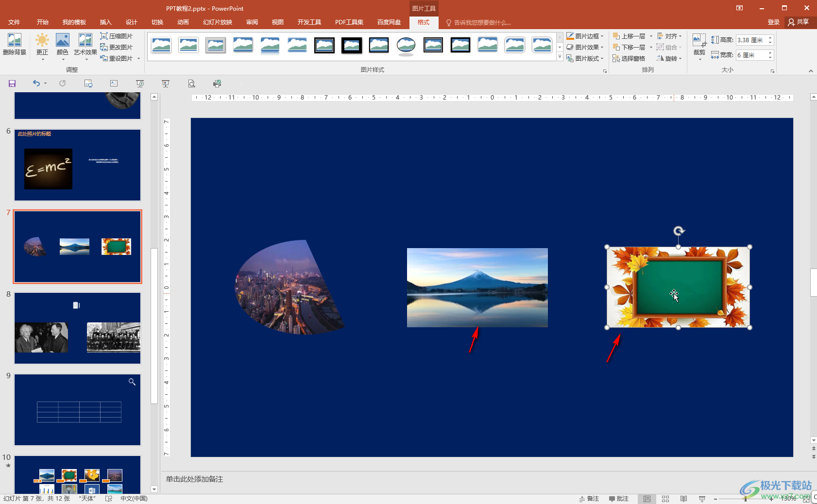Screen dimensions: 817x504
Task: Open the Picture Styles group dialog launcher
Action: point(605,71)
